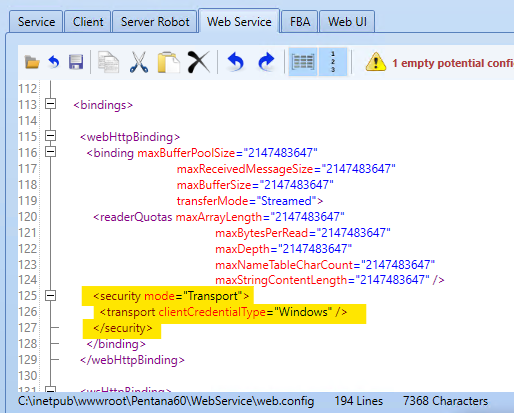
Task: Redo the edit with the blue arrow
Action: [266, 62]
